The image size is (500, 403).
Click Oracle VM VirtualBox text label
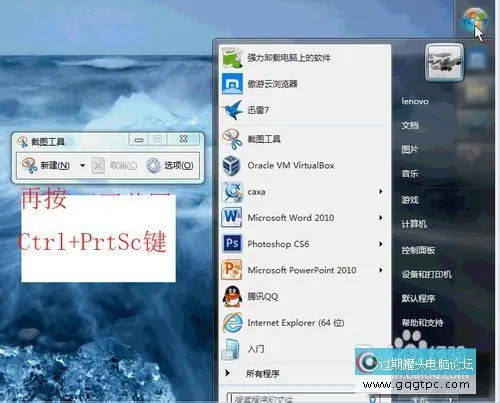click(x=291, y=165)
